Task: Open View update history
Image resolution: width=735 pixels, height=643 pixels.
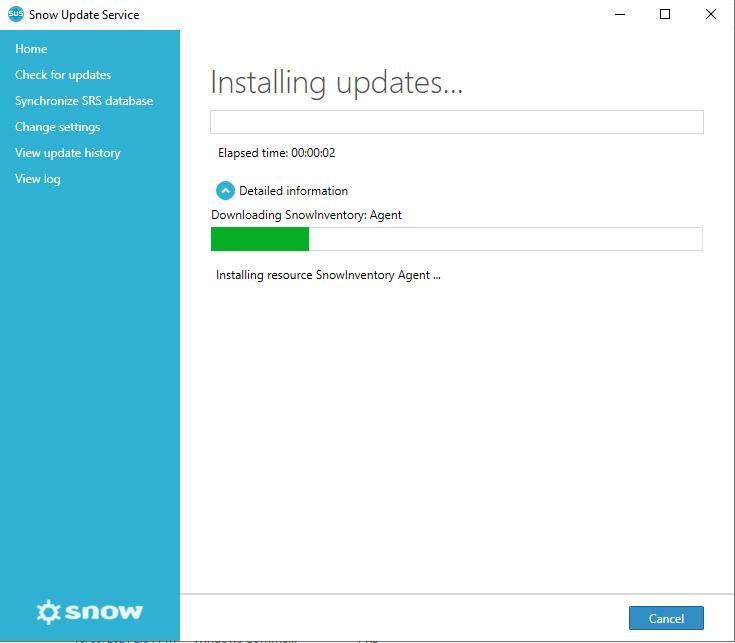Action: click(68, 153)
